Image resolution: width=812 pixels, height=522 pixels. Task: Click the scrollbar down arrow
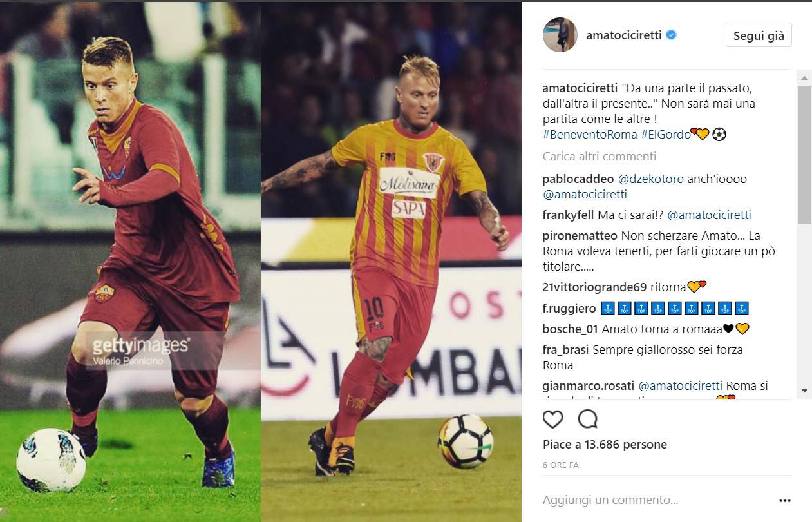click(804, 390)
